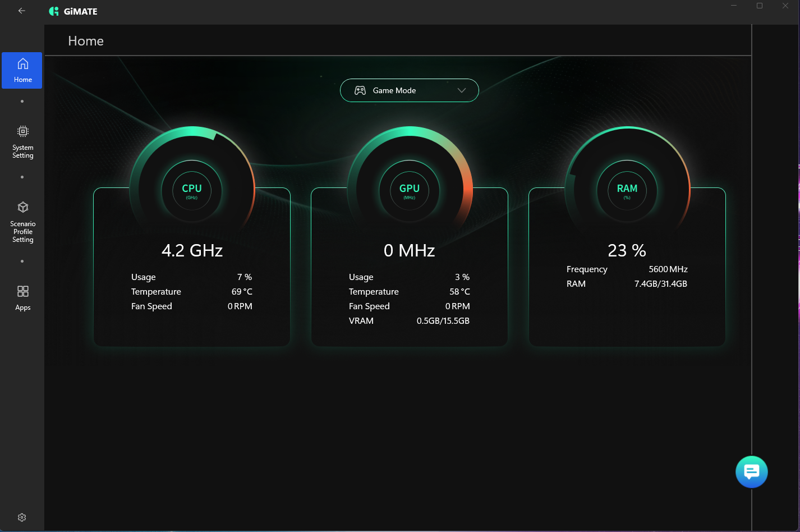Open the blue chat support bubble
The image size is (800, 532).
(751, 472)
